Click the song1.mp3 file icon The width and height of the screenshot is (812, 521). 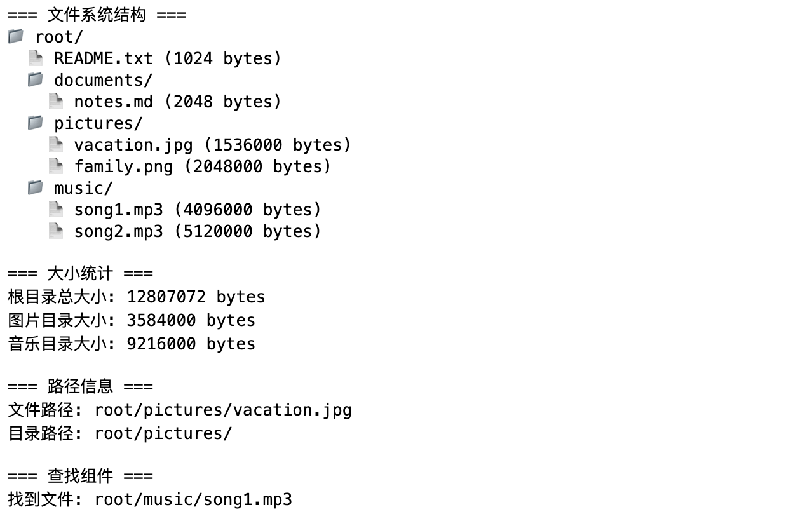coord(56,209)
